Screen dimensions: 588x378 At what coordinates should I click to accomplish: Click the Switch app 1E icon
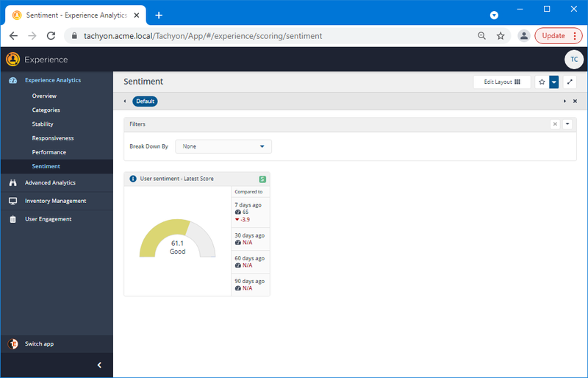coord(12,344)
